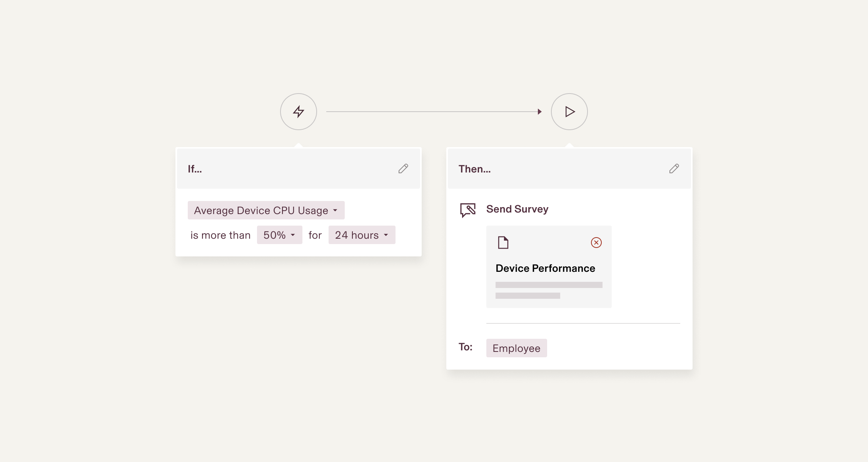
Task: Open the 50% threshold dropdown
Action: pos(279,235)
